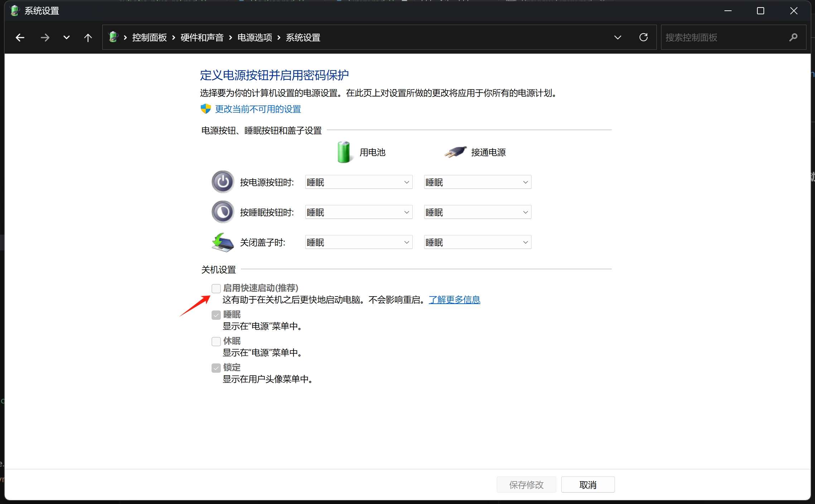Enable the fast startup checkbox
The height and width of the screenshot is (504, 815).
216,288
